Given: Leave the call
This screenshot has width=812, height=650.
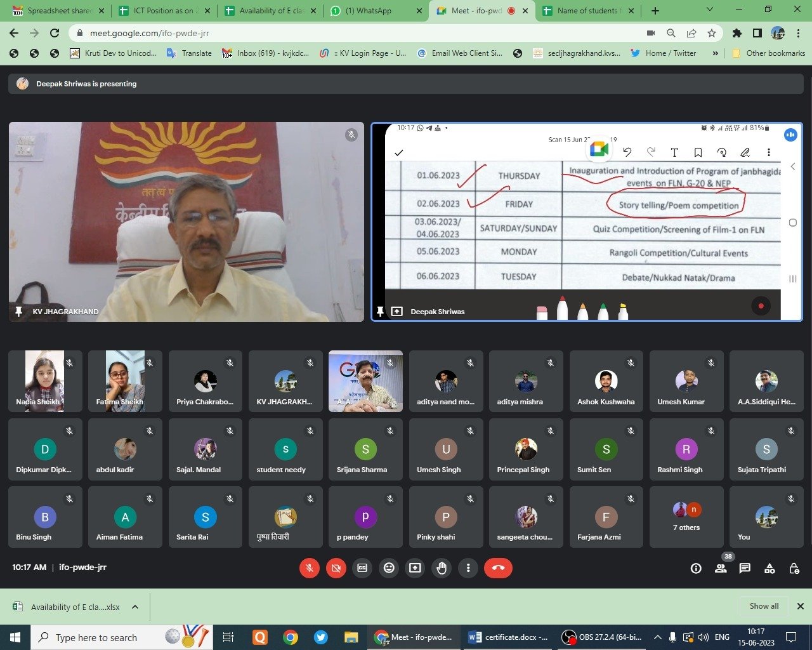Looking at the screenshot, I should click(498, 568).
